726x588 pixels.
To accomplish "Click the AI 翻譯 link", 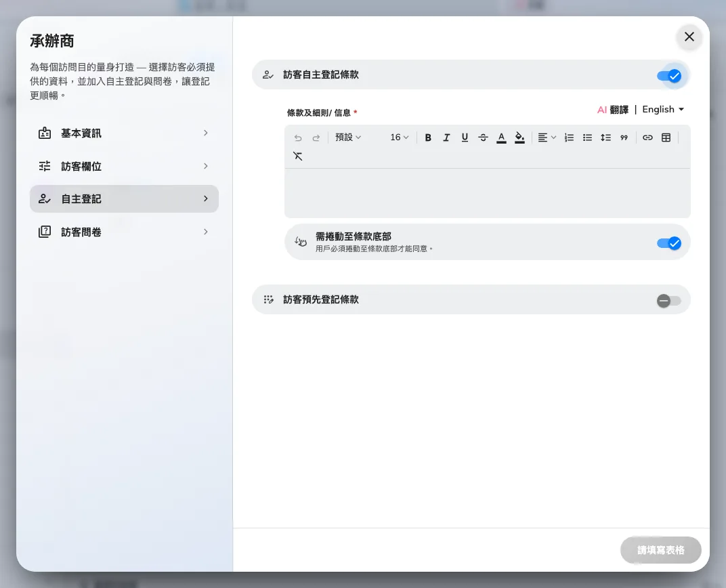I will pos(612,110).
